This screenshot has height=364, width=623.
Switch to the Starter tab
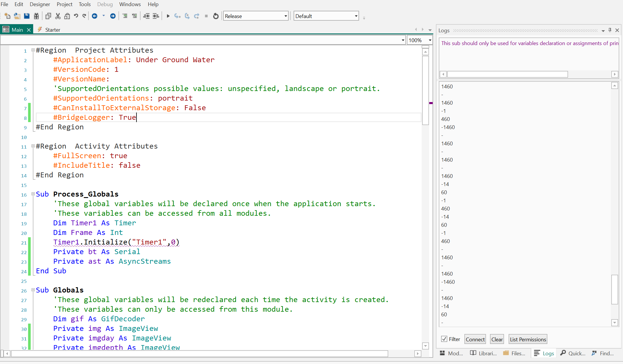pyautogui.click(x=52, y=30)
